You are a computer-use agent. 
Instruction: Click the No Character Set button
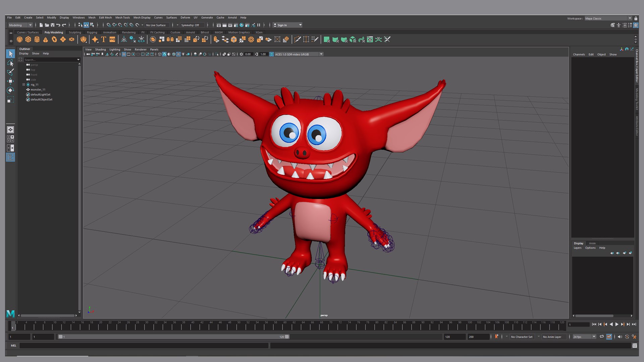click(522, 337)
